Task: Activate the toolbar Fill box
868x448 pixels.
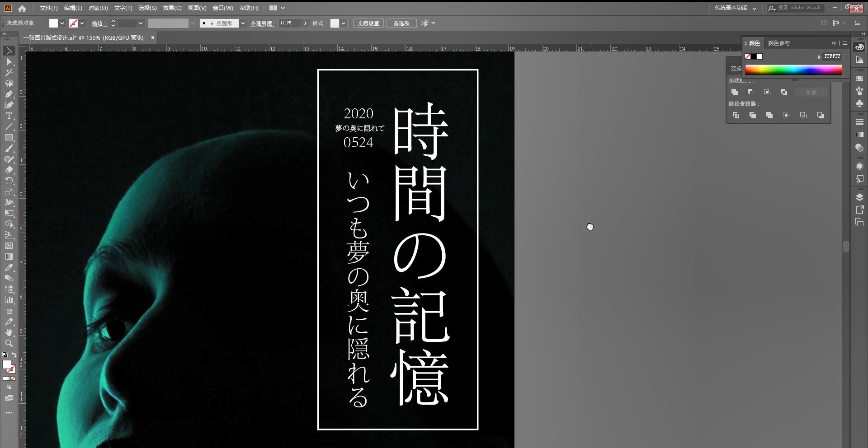Action: (6, 364)
